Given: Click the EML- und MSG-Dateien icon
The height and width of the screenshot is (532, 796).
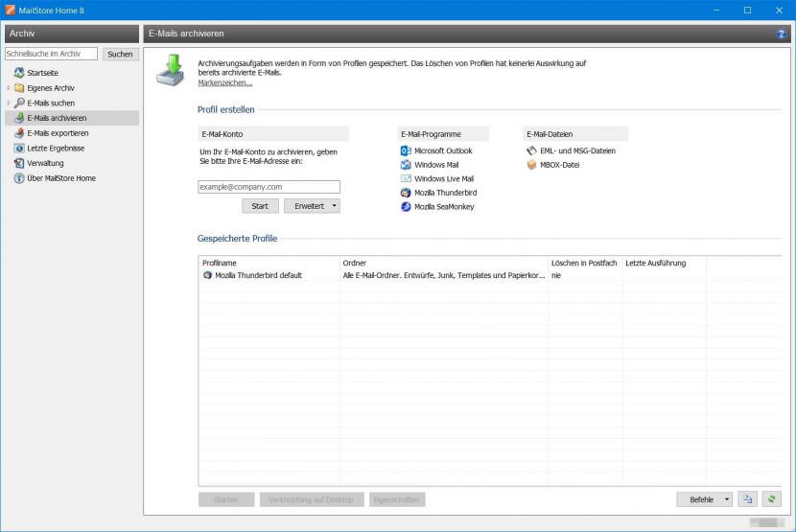Looking at the screenshot, I should click(531, 150).
